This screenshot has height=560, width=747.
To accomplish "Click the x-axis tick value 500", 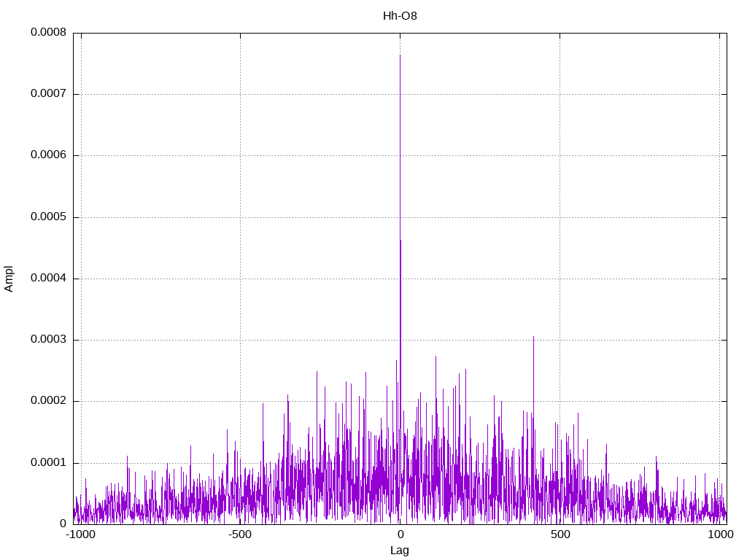I will 560,534.
